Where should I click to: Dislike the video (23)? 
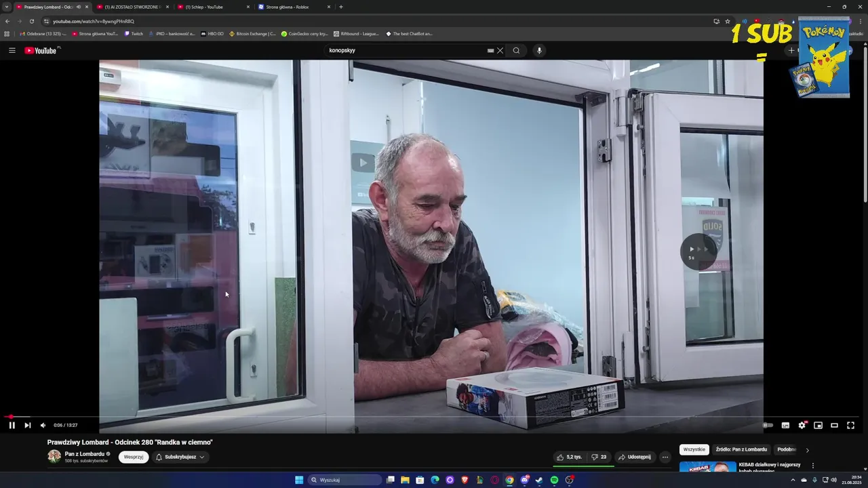599,457
